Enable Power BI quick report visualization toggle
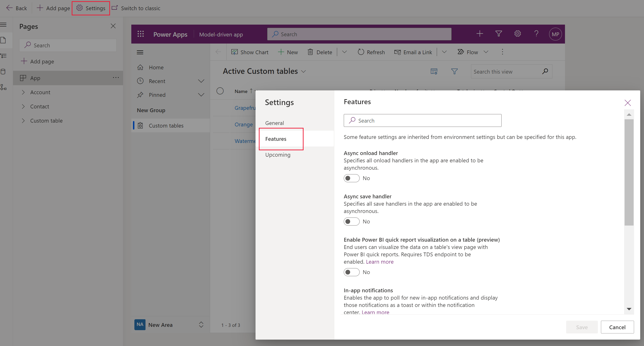The height and width of the screenshot is (346, 644). [351, 271]
